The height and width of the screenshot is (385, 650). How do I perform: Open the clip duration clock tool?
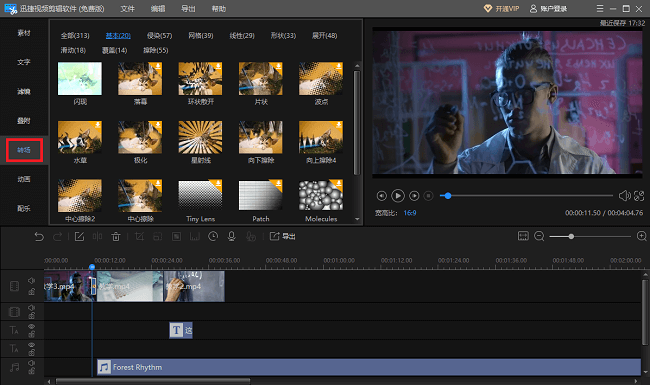(213, 236)
